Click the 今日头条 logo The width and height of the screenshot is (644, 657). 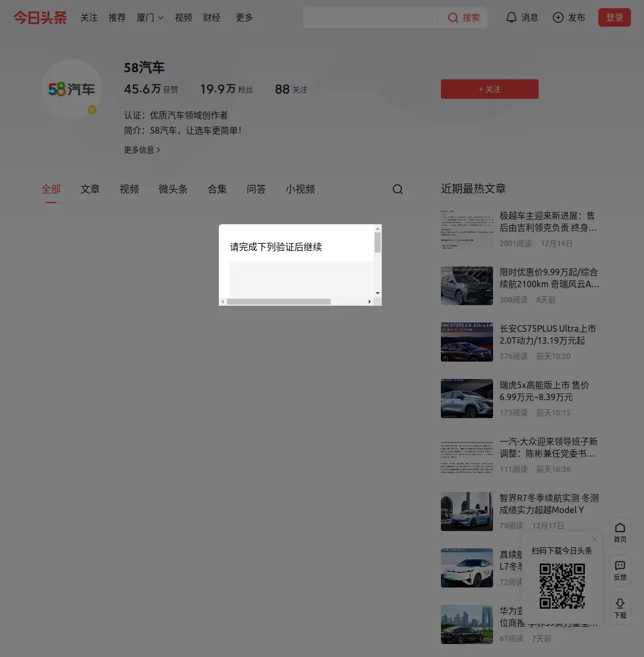pos(40,18)
